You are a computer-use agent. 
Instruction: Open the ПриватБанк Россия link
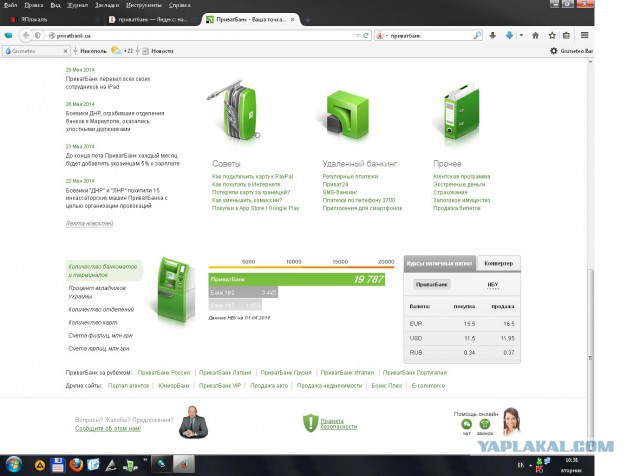pos(164,373)
